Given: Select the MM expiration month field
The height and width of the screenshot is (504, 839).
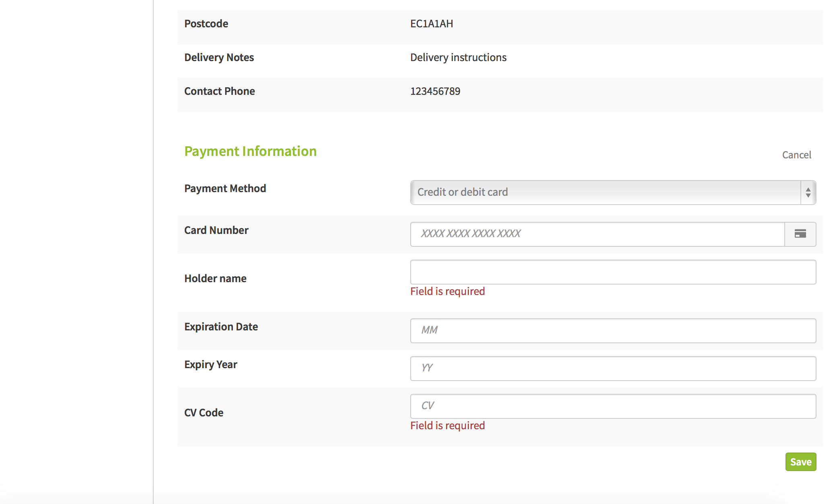Looking at the screenshot, I should point(613,330).
